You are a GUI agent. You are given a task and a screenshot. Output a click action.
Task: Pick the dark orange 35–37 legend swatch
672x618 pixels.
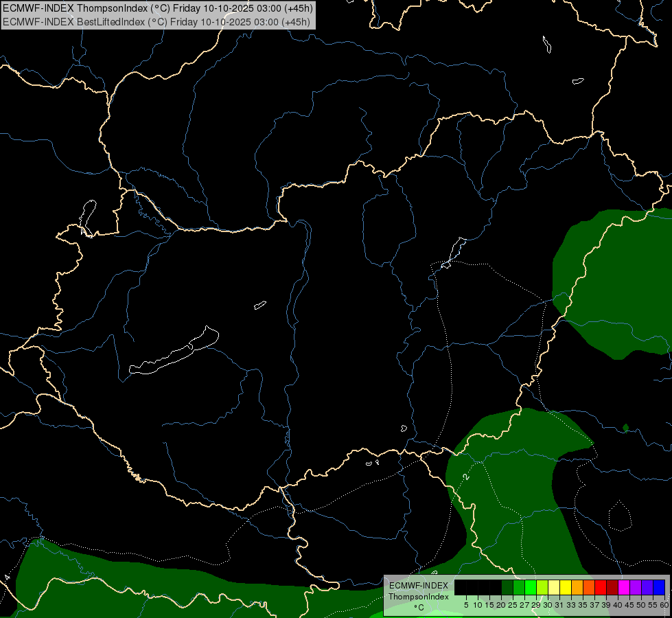589,587
